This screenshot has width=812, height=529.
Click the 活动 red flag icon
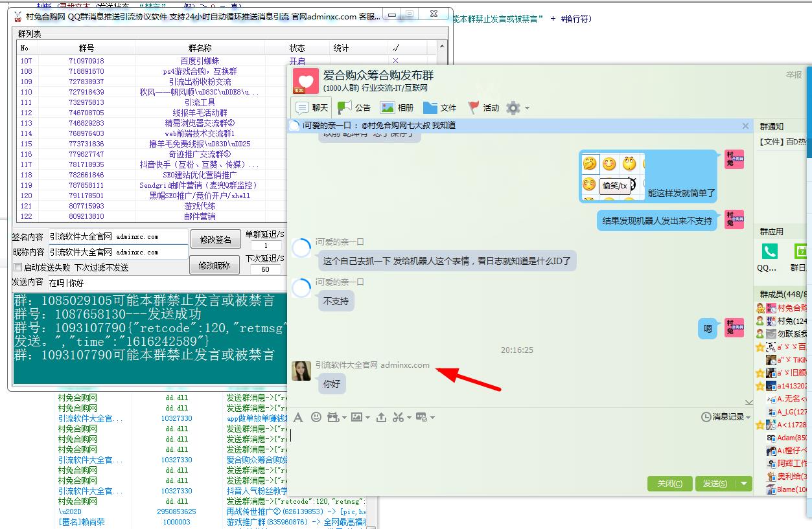474,107
